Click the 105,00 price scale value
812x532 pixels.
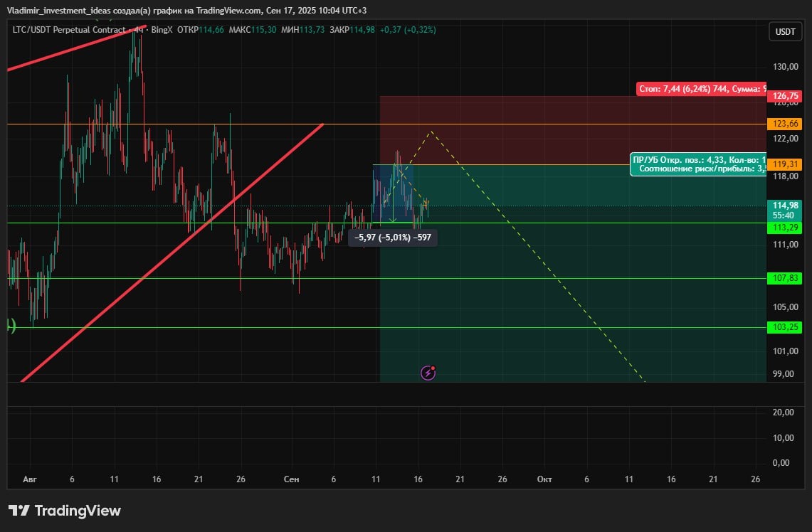coord(785,307)
